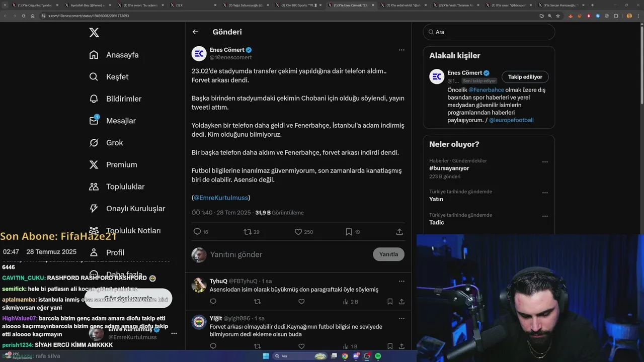Share the main post via the share icon
Image resolution: width=644 pixels, height=362 pixels.
click(x=399, y=232)
